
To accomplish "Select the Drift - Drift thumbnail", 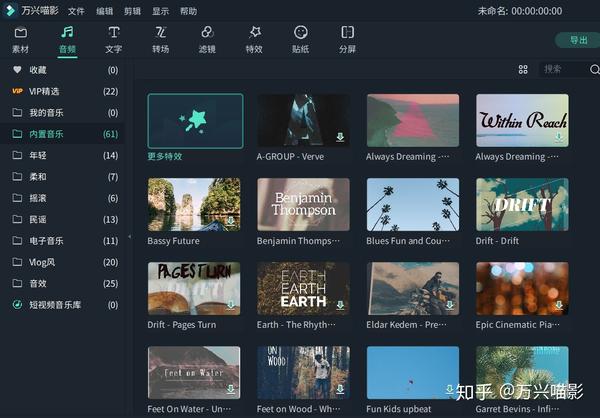I will (x=522, y=204).
